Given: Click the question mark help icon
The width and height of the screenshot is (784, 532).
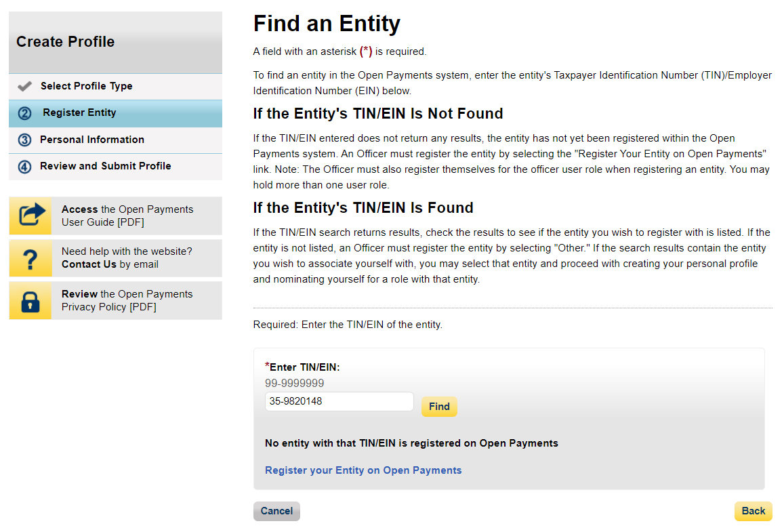Looking at the screenshot, I should pyautogui.click(x=30, y=258).
